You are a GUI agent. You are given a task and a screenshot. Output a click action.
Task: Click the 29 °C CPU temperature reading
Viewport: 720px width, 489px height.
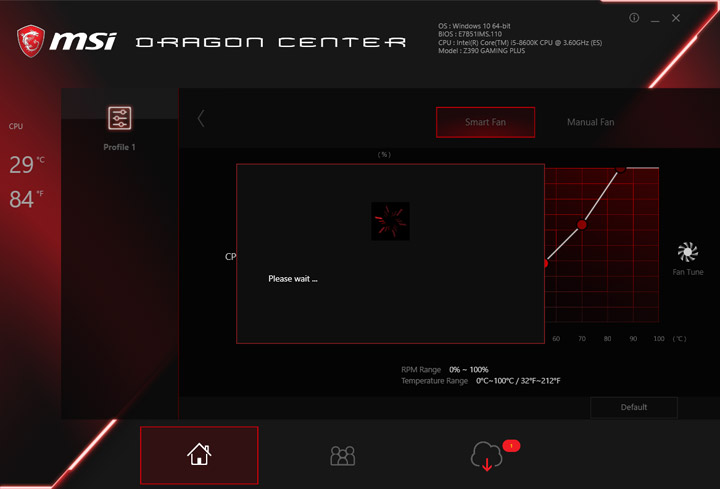[x=27, y=164]
